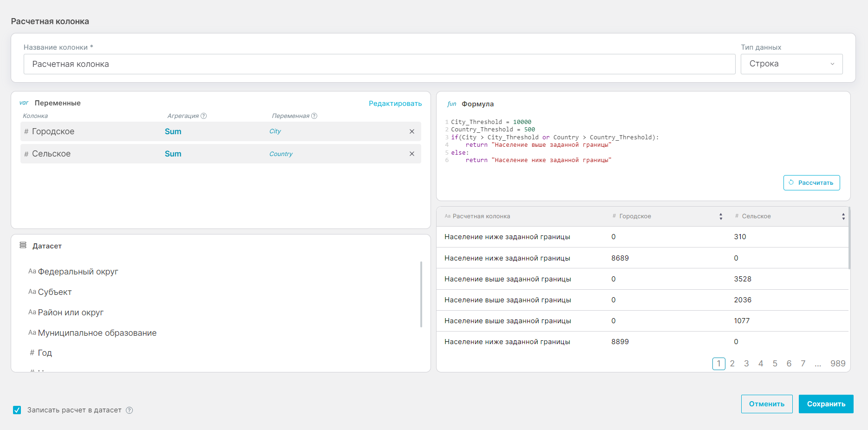Click the Отменить button

coord(766,404)
